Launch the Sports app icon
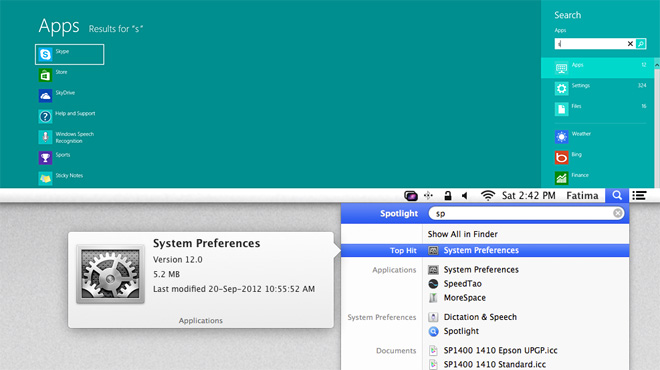 45,158
